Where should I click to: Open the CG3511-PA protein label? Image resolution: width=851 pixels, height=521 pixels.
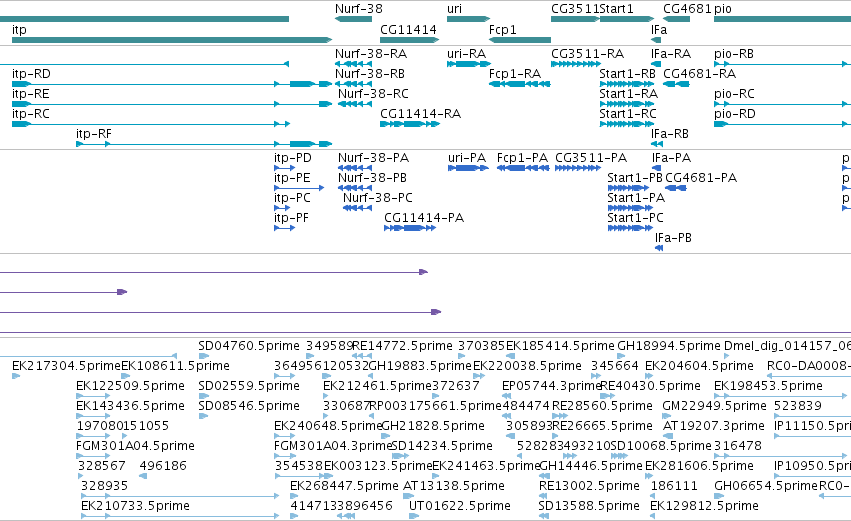tap(590, 158)
